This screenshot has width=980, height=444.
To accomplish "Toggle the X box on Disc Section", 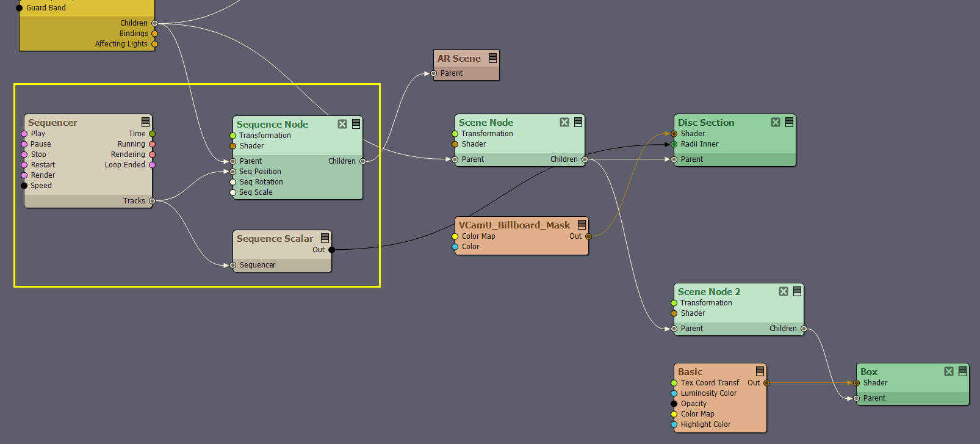I will 776,122.
